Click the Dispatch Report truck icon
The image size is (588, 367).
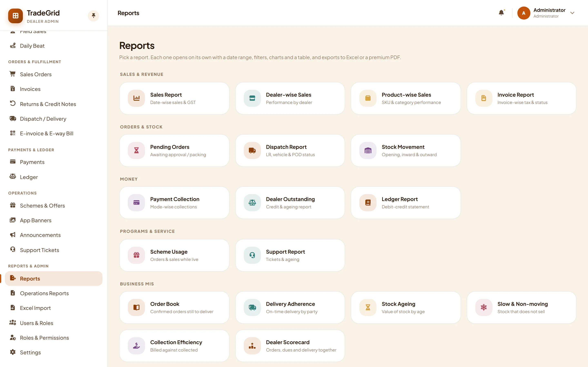(x=252, y=150)
